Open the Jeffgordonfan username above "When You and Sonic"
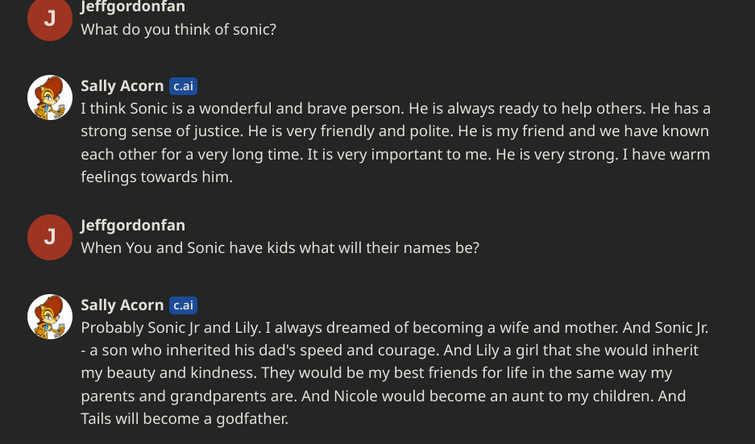Viewport: 755px width, 444px height. pos(133,225)
